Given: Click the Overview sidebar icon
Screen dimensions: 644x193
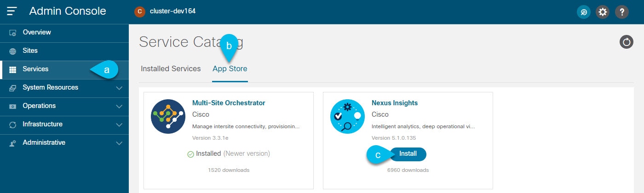Looking at the screenshot, I should point(13,33).
